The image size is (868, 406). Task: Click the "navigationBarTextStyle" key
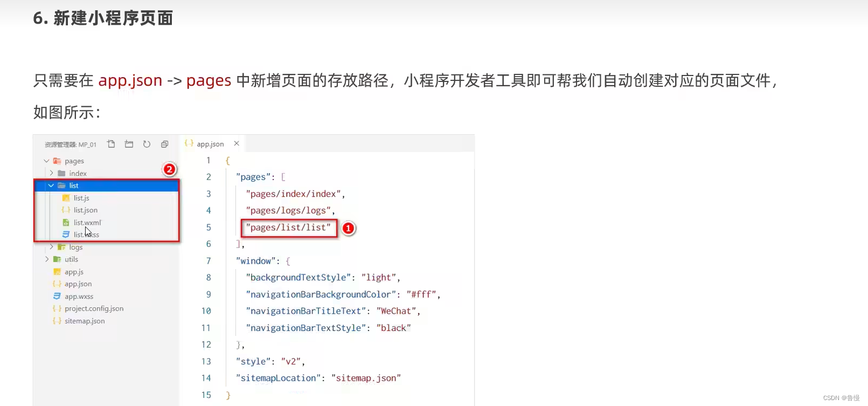click(306, 328)
